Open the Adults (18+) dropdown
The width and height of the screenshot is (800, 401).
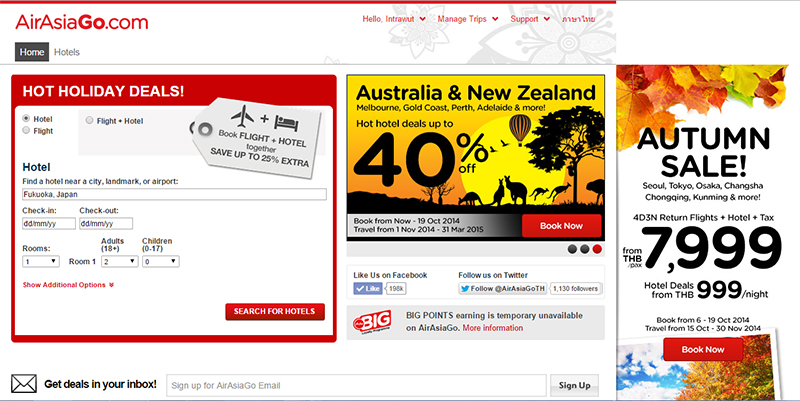click(119, 261)
